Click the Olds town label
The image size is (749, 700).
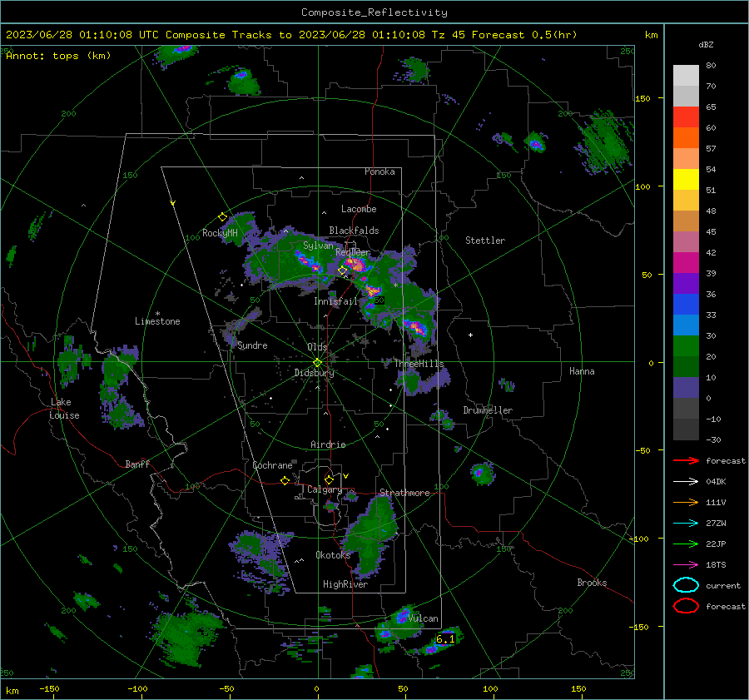point(317,347)
